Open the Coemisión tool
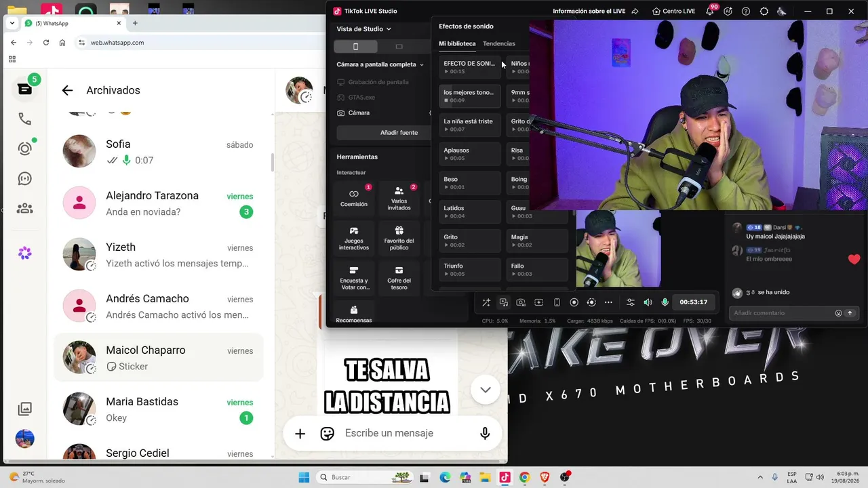 tap(354, 198)
